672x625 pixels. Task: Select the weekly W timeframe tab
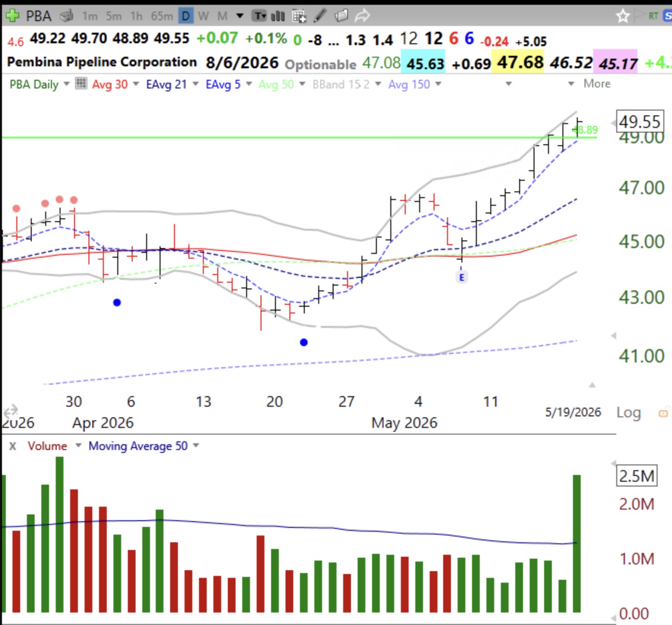pyautogui.click(x=203, y=16)
